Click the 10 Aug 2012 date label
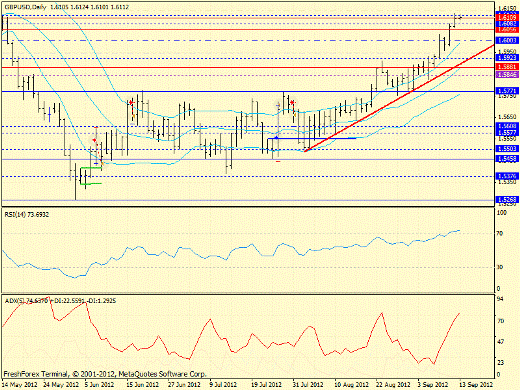 click(351, 384)
